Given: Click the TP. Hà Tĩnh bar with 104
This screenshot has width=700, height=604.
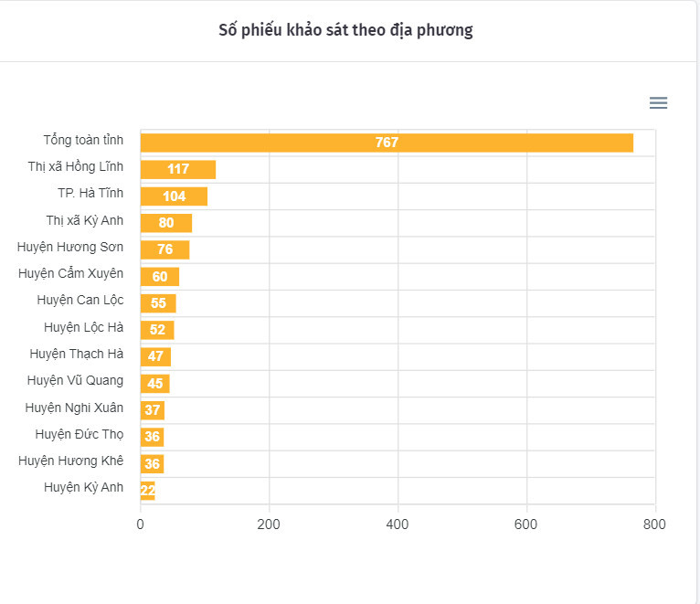Looking at the screenshot, I should pyautogui.click(x=174, y=196).
